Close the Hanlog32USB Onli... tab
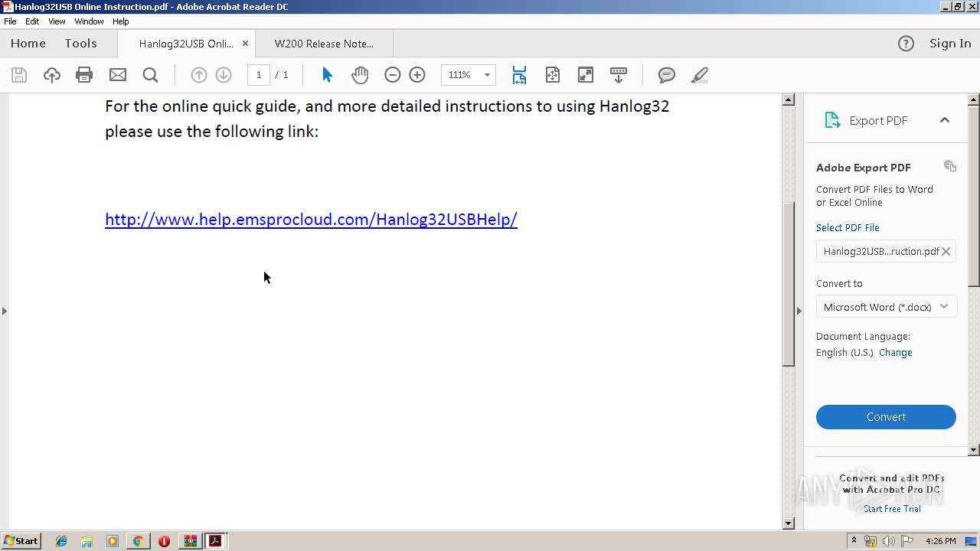The height and width of the screenshot is (551, 980). click(245, 44)
